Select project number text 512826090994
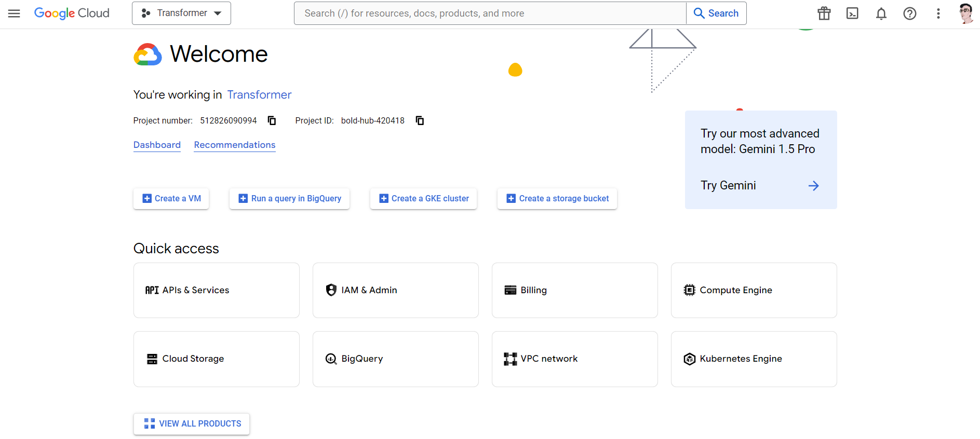 [x=229, y=120]
